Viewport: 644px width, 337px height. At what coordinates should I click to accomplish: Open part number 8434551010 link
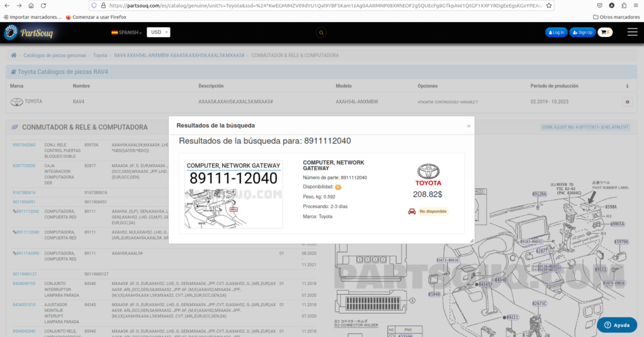coord(24,305)
